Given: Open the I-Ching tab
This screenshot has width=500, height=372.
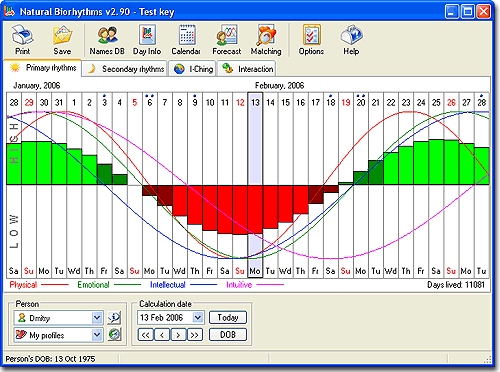Looking at the screenshot, I should [x=193, y=69].
